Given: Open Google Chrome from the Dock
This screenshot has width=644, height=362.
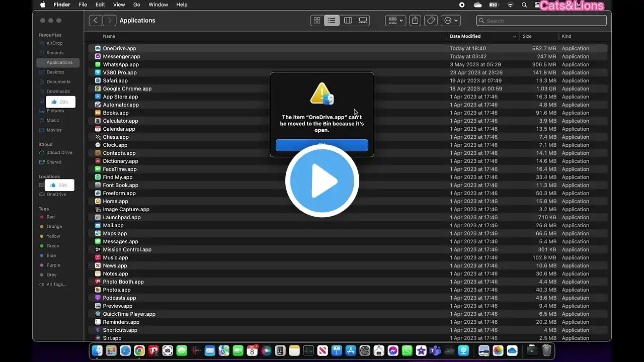Looking at the screenshot, I should (139, 350).
